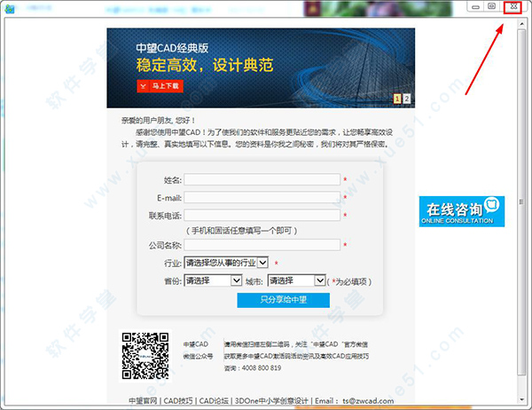Open the 行业 industry dropdown
The width and height of the screenshot is (532, 410).
(x=226, y=263)
